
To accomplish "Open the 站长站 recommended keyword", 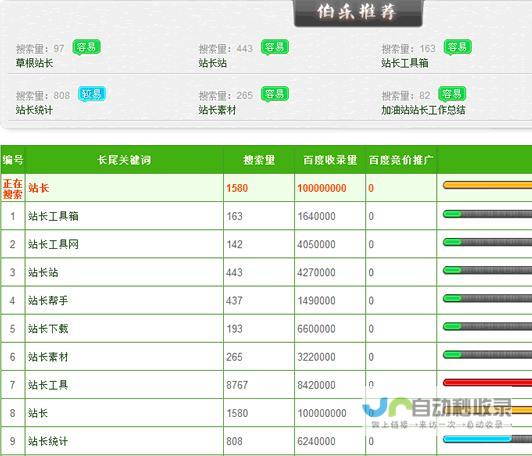I will point(213,63).
